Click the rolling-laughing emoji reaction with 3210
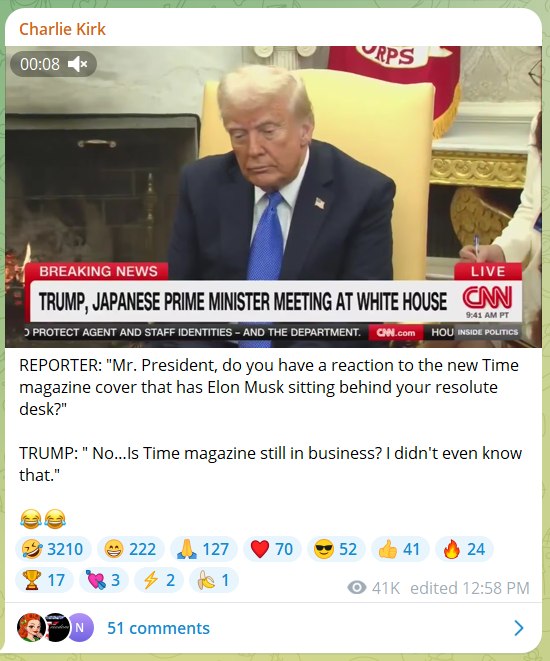The image size is (550, 661). [53, 549]
